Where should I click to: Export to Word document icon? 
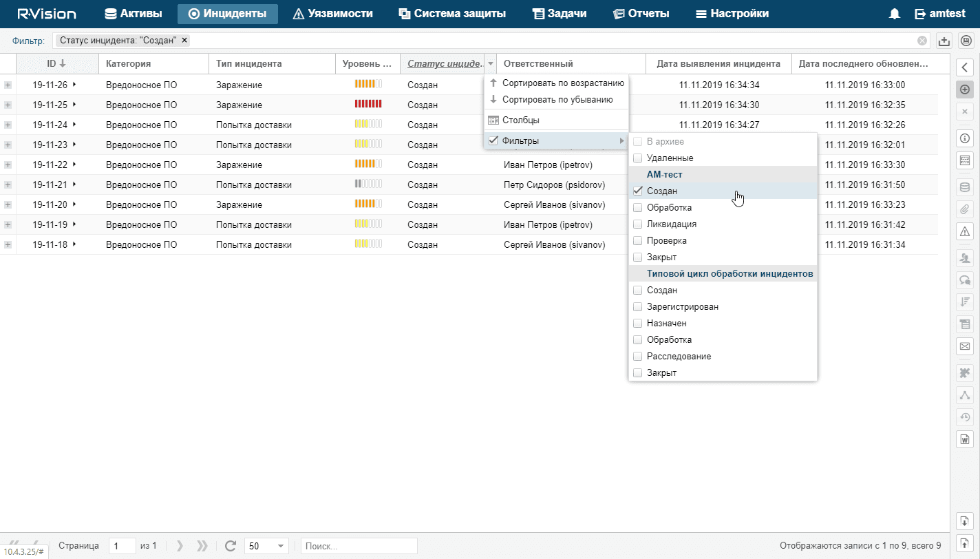coord(965,439)
